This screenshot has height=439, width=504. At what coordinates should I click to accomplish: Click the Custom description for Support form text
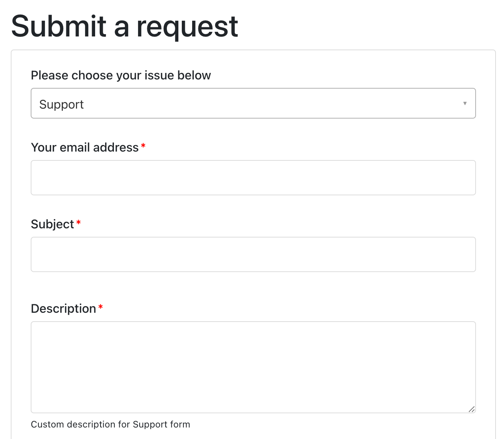(x=110, y=424)
